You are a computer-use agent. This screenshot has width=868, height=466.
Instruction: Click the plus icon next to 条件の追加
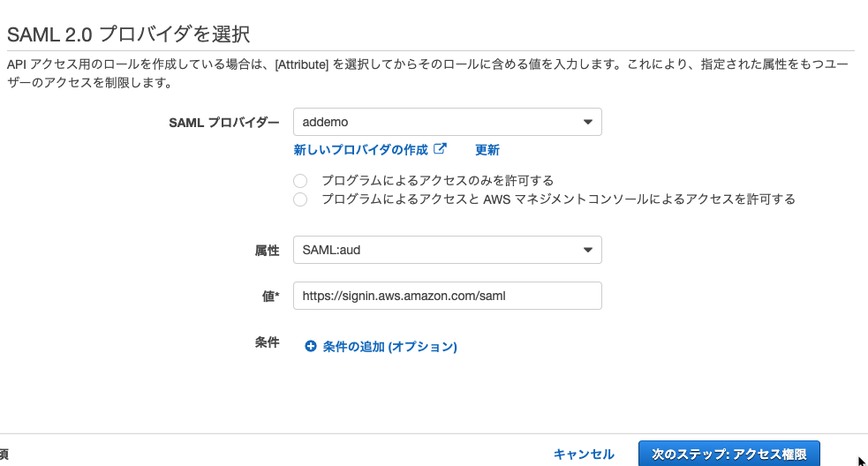311,346
